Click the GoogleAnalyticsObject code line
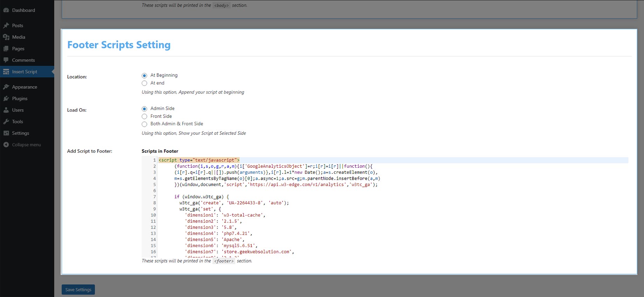 point(273,166)
